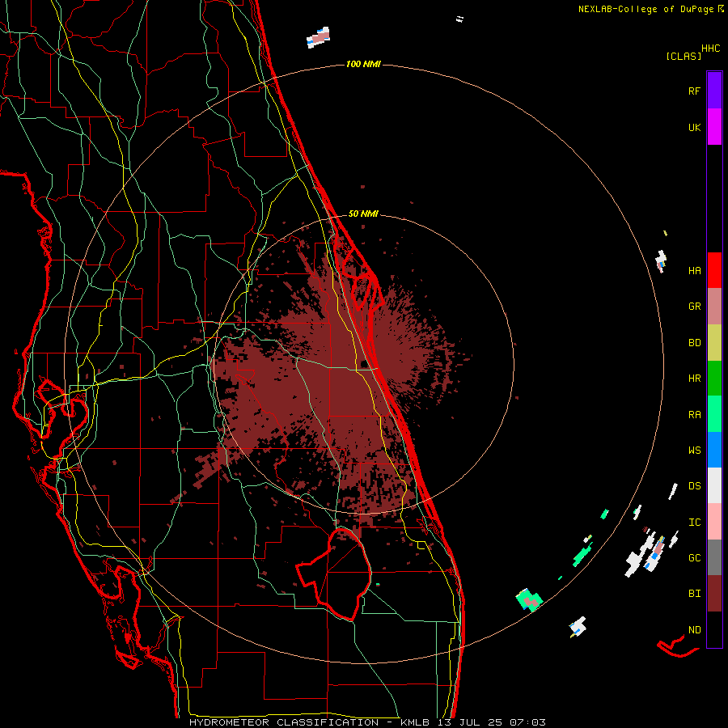The height and width of the screenshot is (728, 728).
Task: Click the 50 NMI range ring label
Action: (x=363, y=214)
